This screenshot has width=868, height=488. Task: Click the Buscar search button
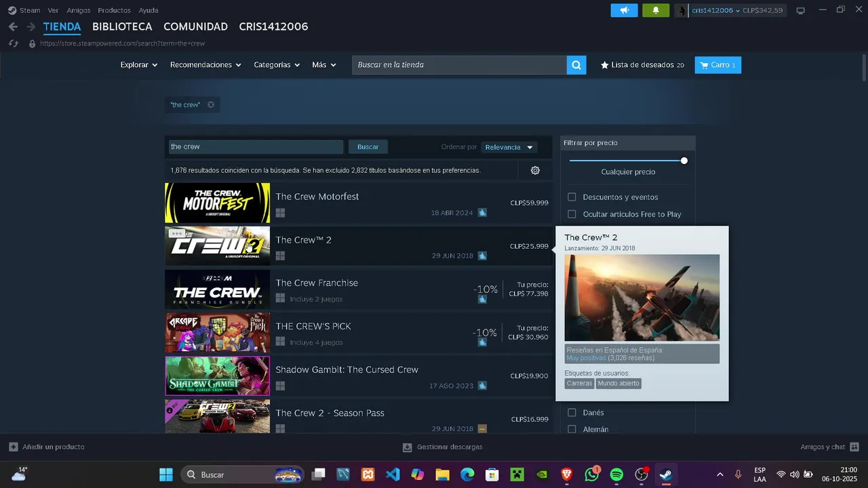(x=368, y=146)
